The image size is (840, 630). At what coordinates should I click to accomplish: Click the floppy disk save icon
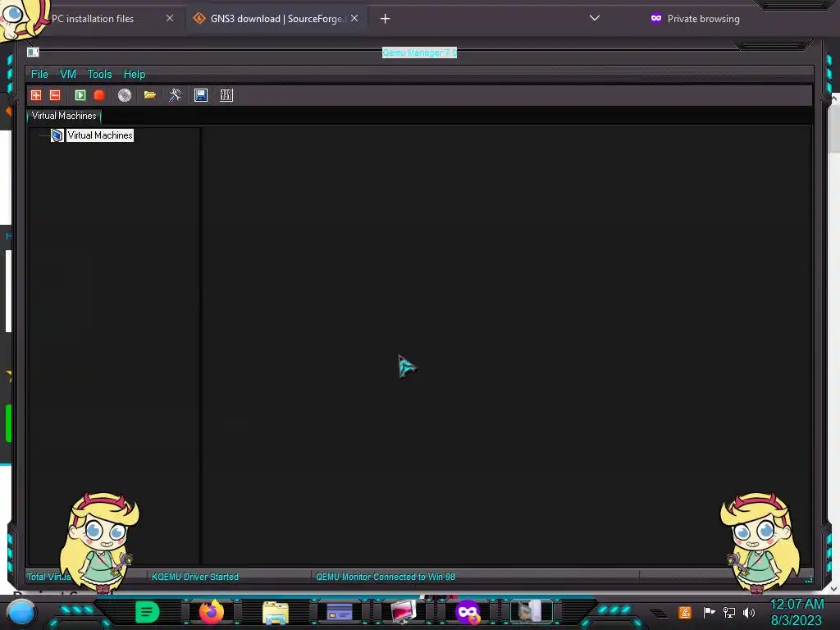pos(201,95)
